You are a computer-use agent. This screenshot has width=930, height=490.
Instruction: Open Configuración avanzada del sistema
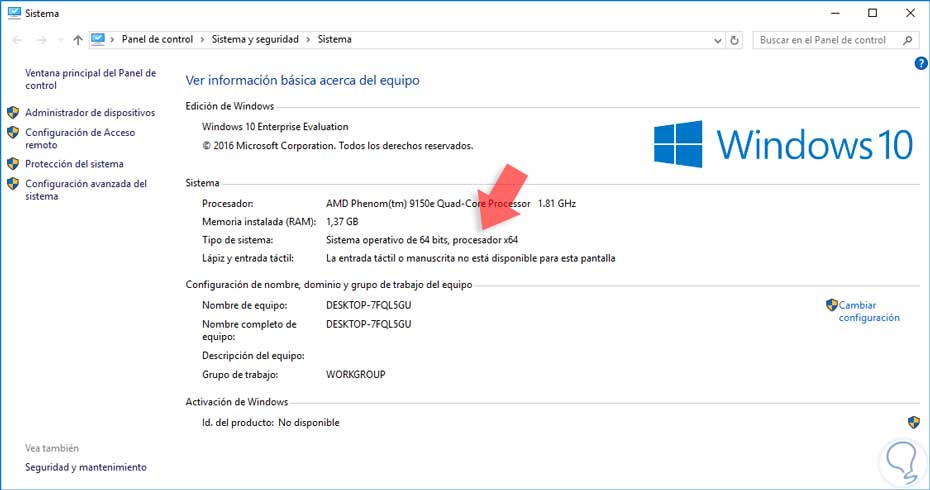86,190
